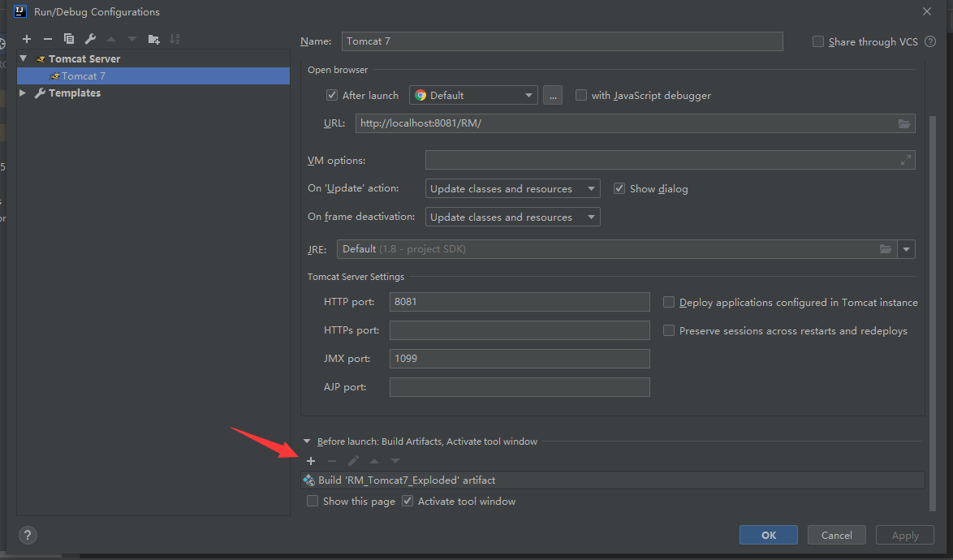Browse for JRE folder icon

pyautogui.click(x=886, y=249)
